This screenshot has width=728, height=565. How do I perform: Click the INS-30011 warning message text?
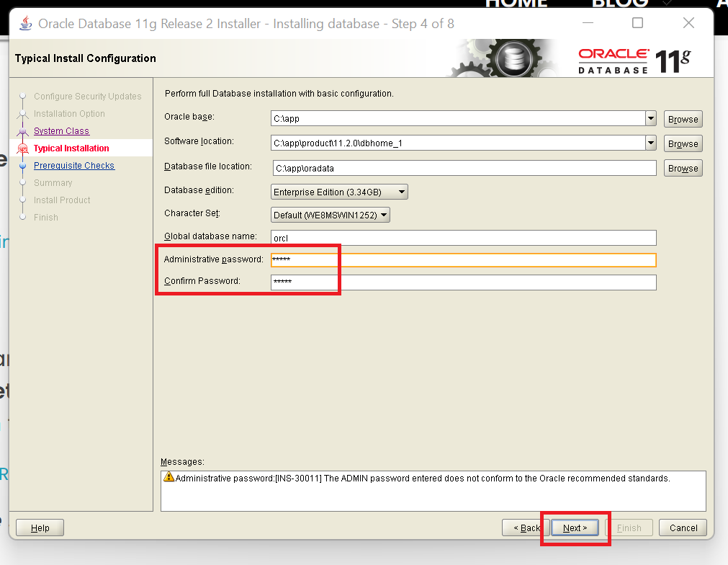423,478
